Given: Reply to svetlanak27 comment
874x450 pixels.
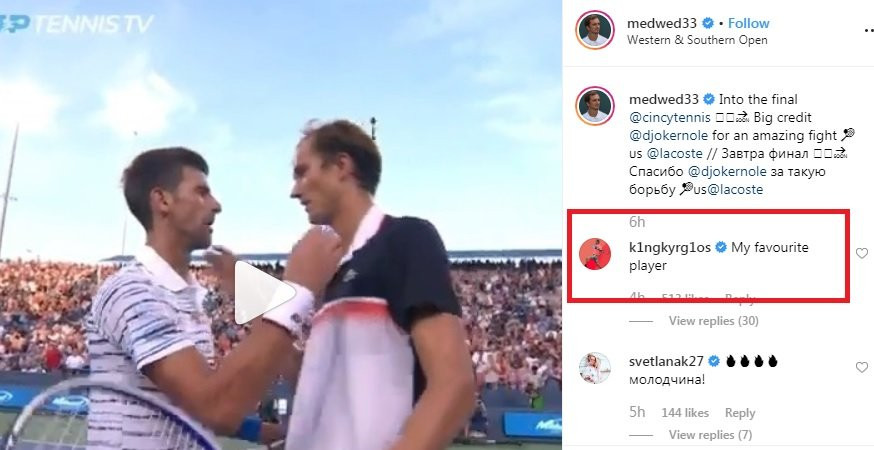Looking at the screenshot, I should (740, 413).
